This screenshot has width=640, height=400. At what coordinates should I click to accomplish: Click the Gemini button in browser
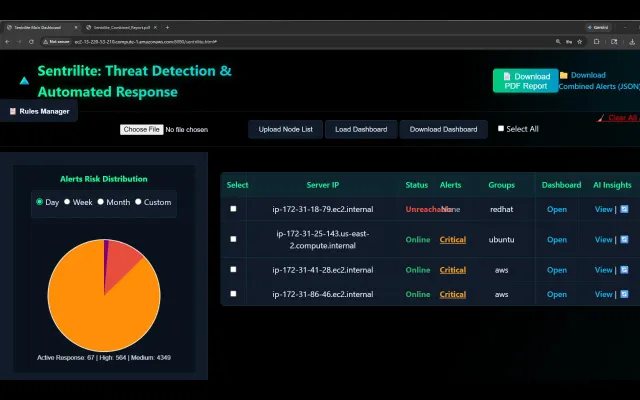(598, 27)
